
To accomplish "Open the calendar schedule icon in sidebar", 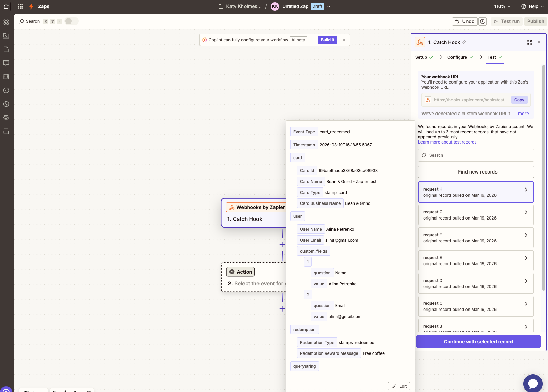I will [6, 77].
